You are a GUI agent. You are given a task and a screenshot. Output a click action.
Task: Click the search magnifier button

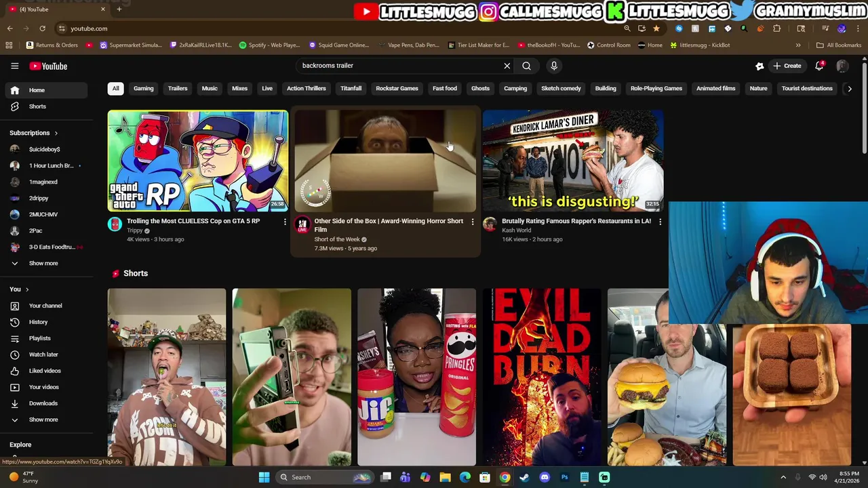[526, 66]
